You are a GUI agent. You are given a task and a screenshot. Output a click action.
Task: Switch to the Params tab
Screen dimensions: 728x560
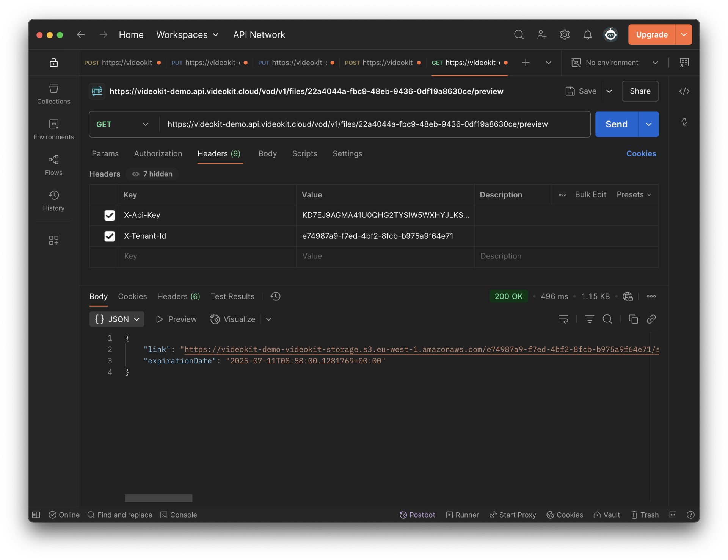click(x=105, y=153)
